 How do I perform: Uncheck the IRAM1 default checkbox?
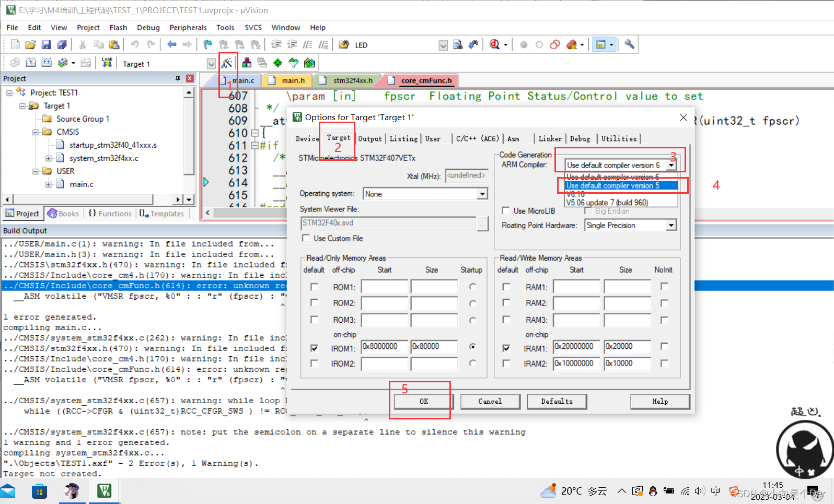point(506,348)
